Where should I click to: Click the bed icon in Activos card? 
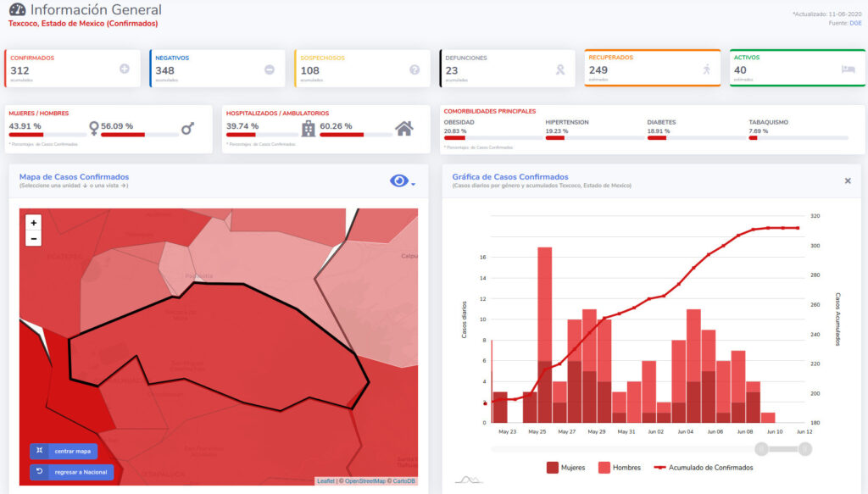point(848,69)
